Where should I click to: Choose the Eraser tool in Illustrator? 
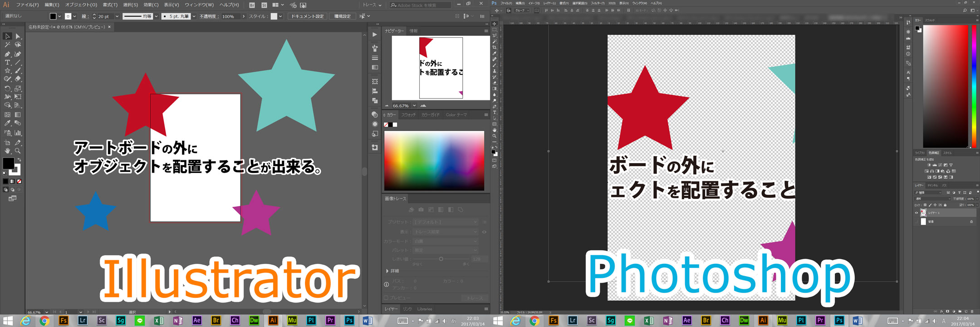pos(18,79)
